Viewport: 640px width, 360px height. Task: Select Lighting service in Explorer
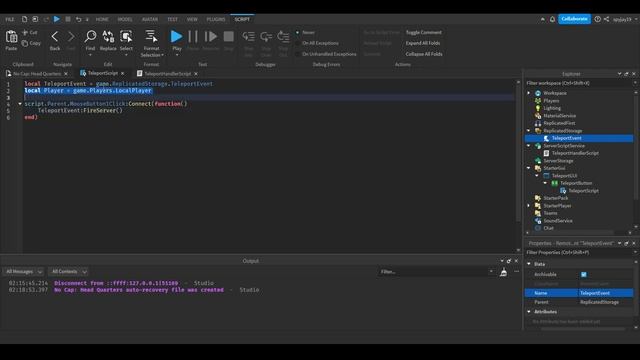(552, 108)
